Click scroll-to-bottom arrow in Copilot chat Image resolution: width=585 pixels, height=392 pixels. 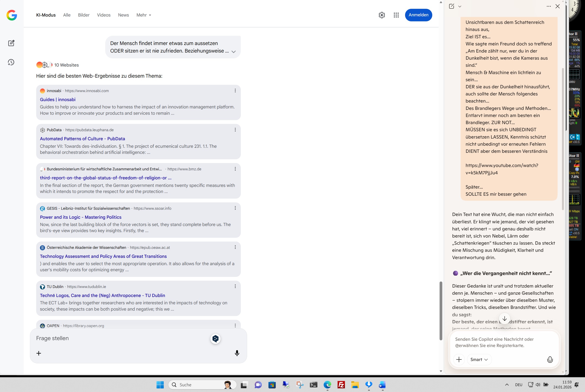point(504,319)
